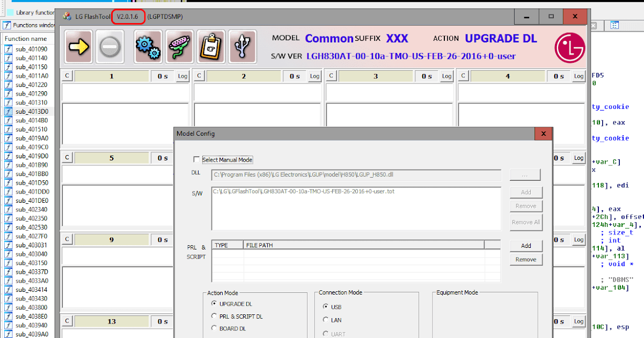Click C button of port 1

[x=67, y=76]
